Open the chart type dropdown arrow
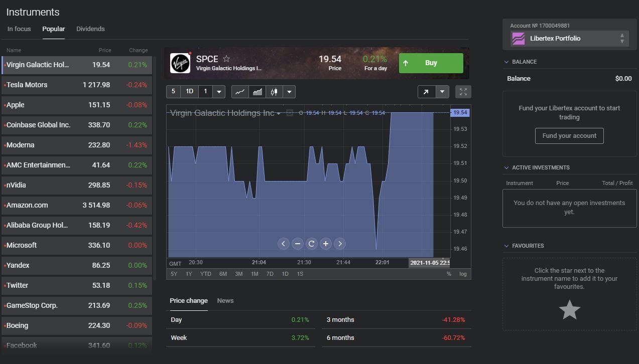This screenshot has width=639, height=364. click(289, 92)
